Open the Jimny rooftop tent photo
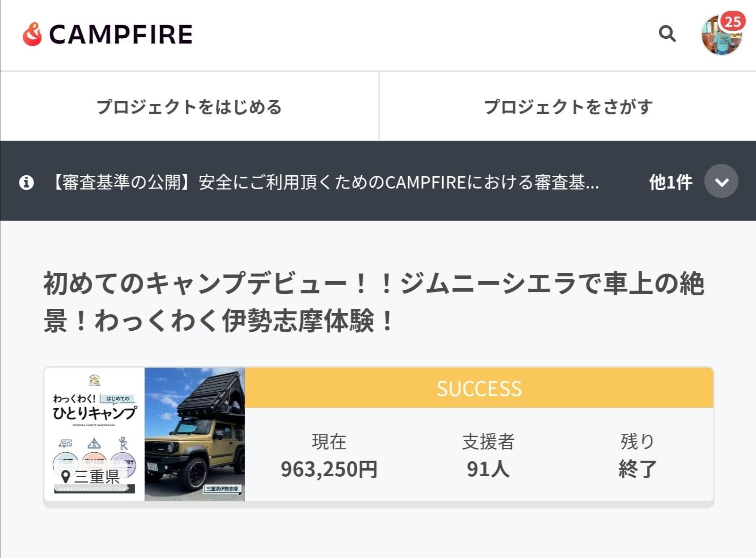Screen dimensions: 756x558 (x=195, y=434)
